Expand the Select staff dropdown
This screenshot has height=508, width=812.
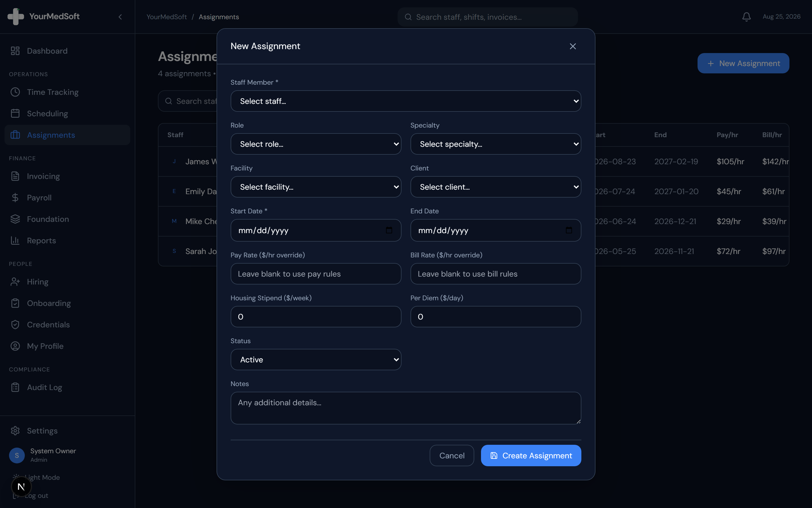click(x=406, y=101)
